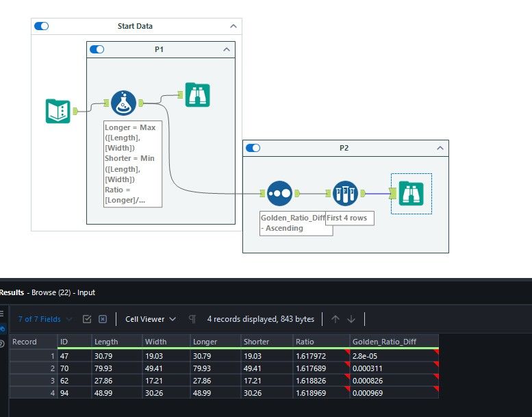Open the Browse tool inside P1 container
Image resolution: width=532 pixels, height=417 pixels.
coord(197,94)
